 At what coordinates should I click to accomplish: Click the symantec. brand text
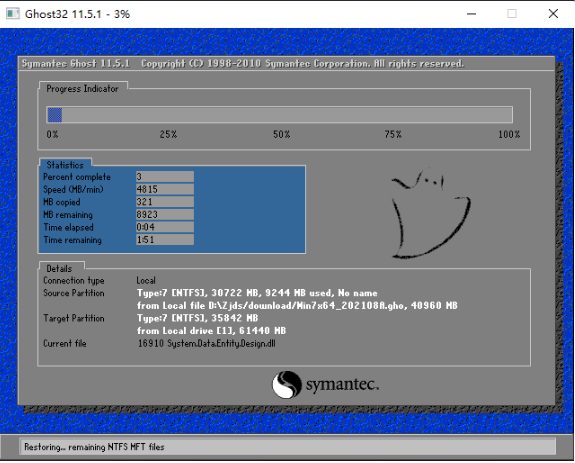click(342, 385)
